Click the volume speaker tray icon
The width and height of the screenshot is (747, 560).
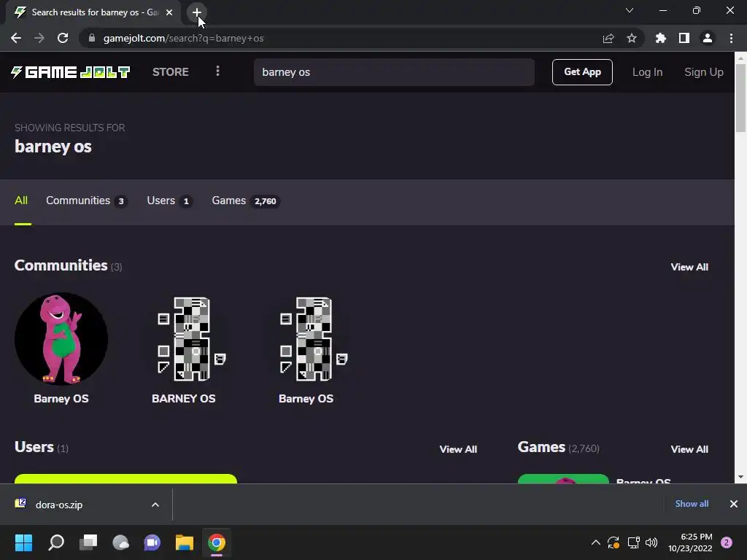[651, 542]
